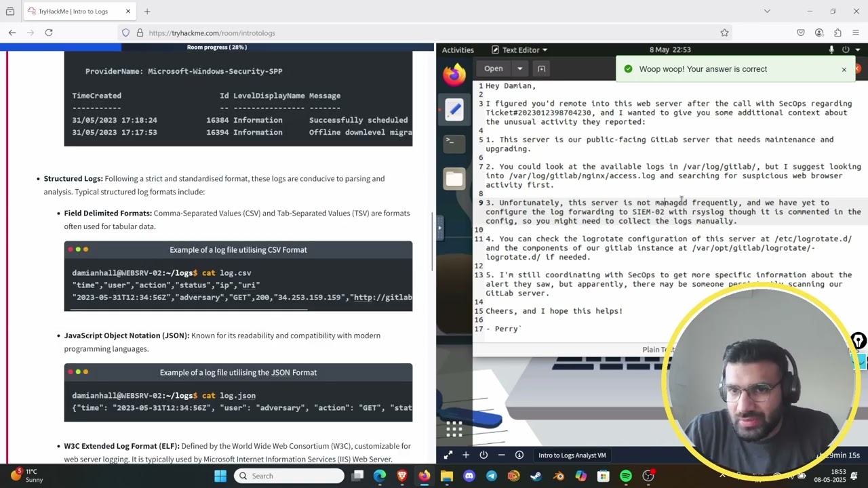The width and height of the screenshot is (868, 488).
Task: Click the Intro to Logs Analyst VM label
Action: (572, 455)
